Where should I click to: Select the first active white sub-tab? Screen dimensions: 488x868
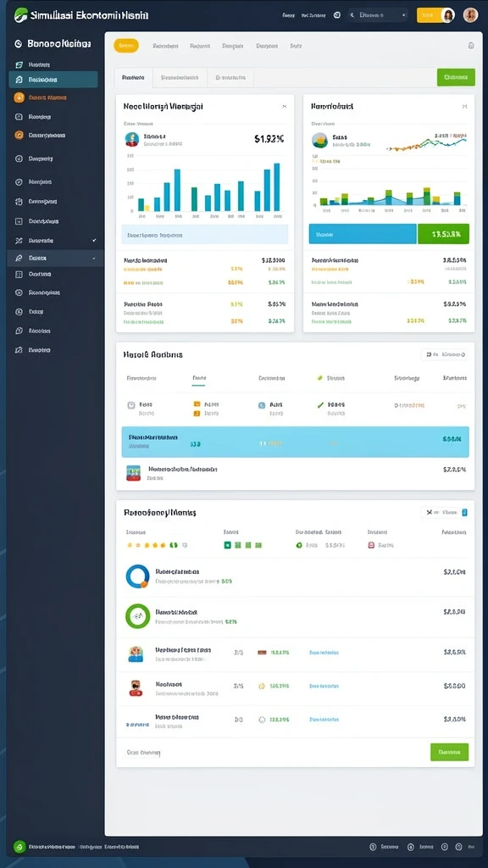[133, 78]
